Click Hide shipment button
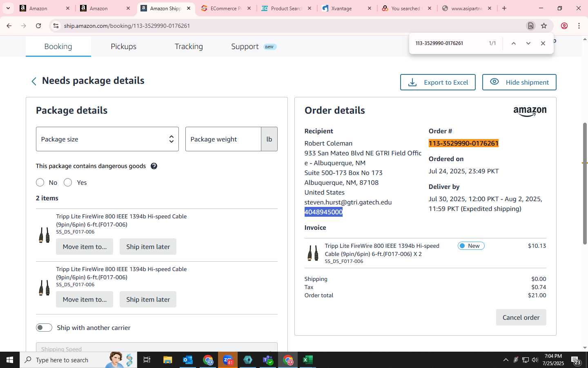The height and width of the screenshot is (368, 588). click(519, 82)
